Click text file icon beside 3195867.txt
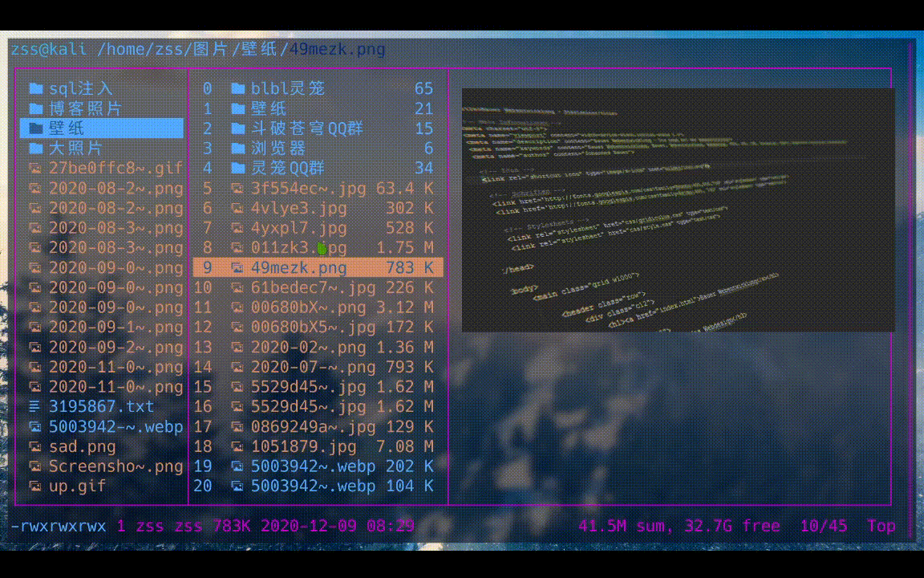This screenshot has height=578, width=924. click(35, 407)
